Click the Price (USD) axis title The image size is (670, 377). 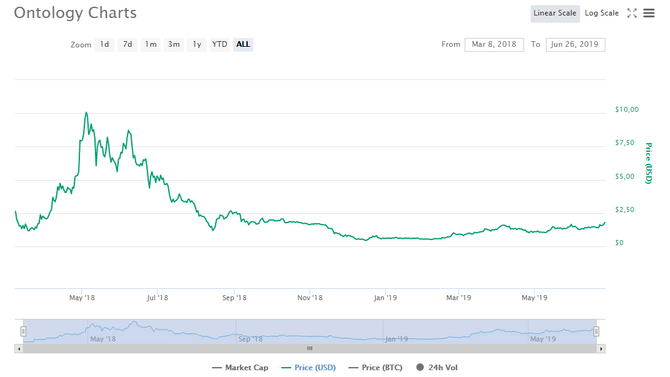coord(649,163)
